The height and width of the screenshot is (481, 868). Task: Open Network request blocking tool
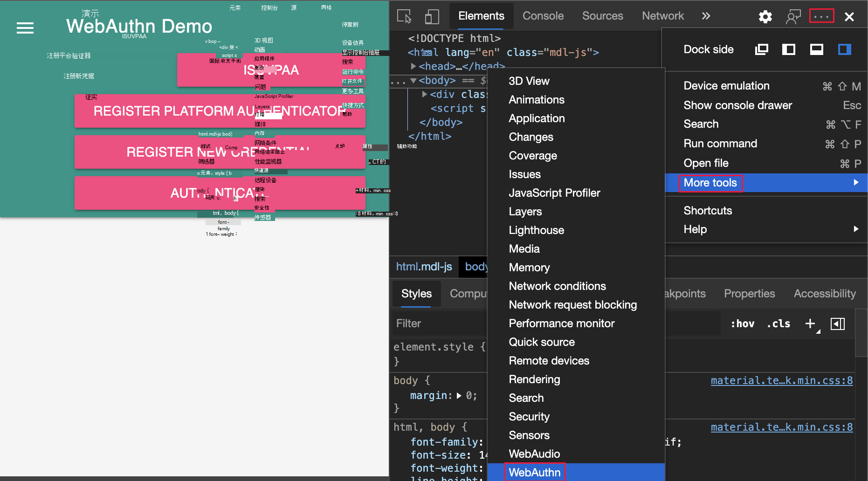[576, 305]
